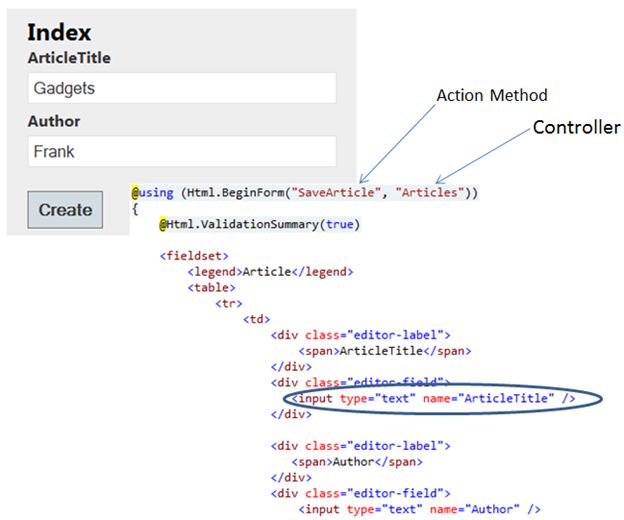Click the Author form label
The image size is (624, 520).
click(54, 122)
